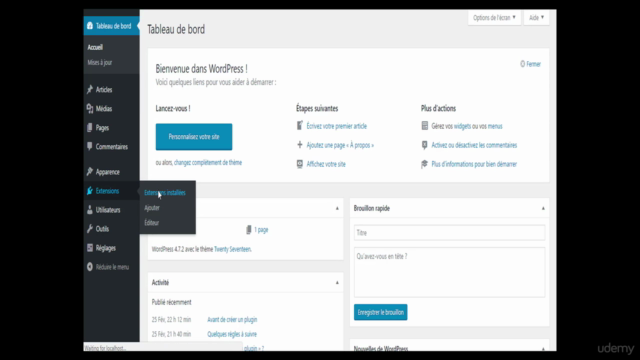Open Mises à jour submenu item
Image resolution: width=640 pixels, height=360 pixels.
click(x=100, y=62)
